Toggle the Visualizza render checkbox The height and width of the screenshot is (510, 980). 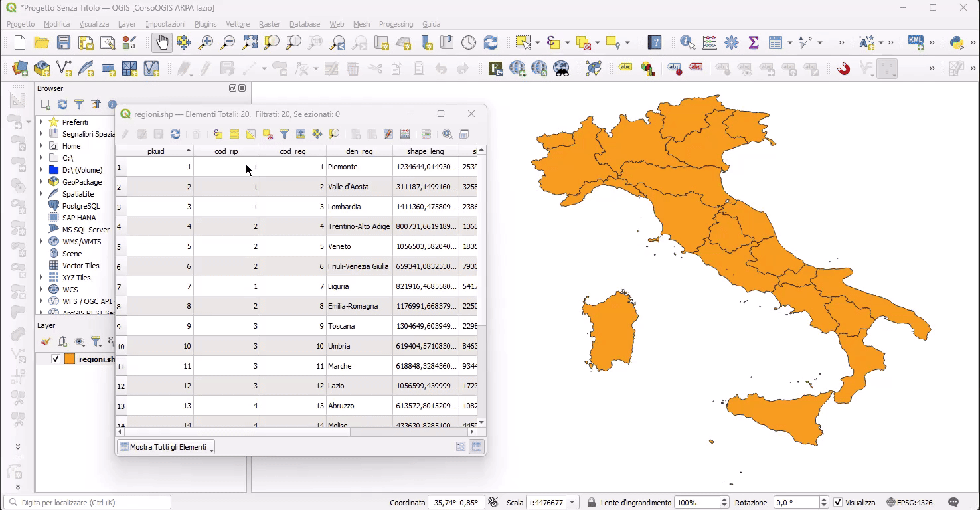[838, 503]
